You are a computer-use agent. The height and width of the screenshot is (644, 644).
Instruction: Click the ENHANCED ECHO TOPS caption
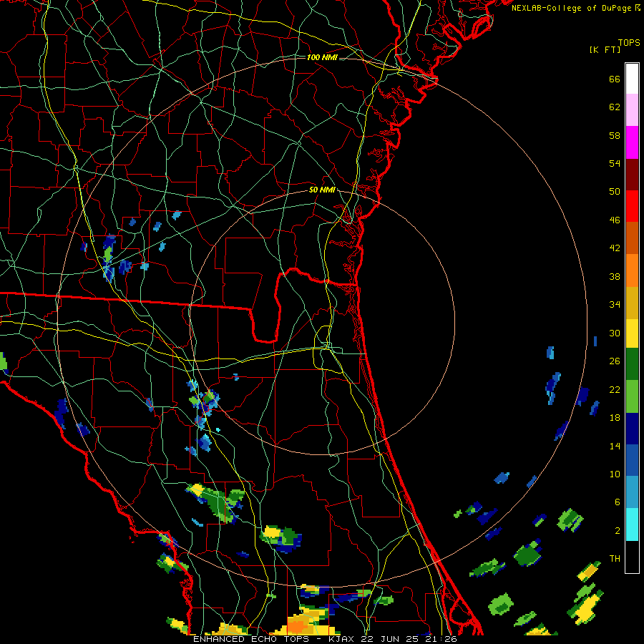[x=251, y=639]
